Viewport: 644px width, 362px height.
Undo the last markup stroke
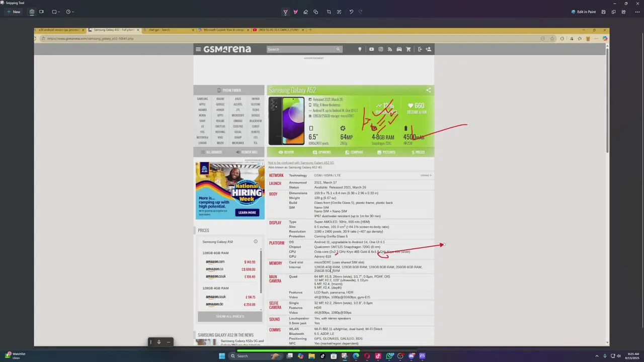(x=351, y=12)
